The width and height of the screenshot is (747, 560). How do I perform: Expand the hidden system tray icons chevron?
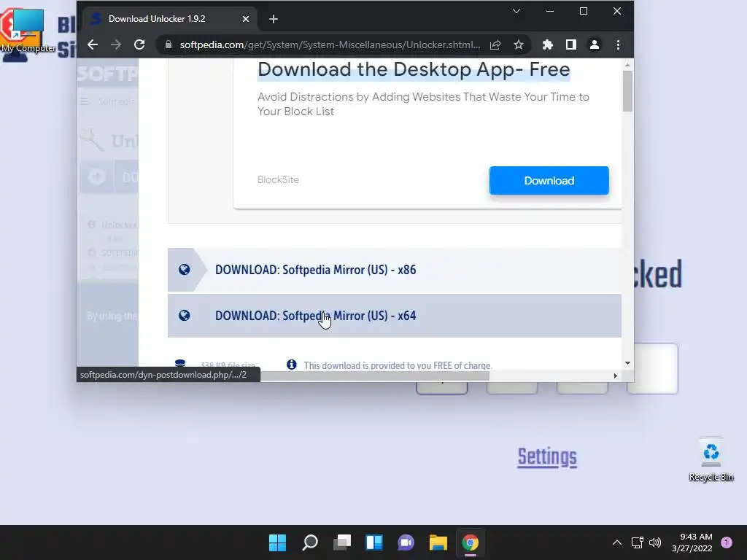(x=617, y=542)
